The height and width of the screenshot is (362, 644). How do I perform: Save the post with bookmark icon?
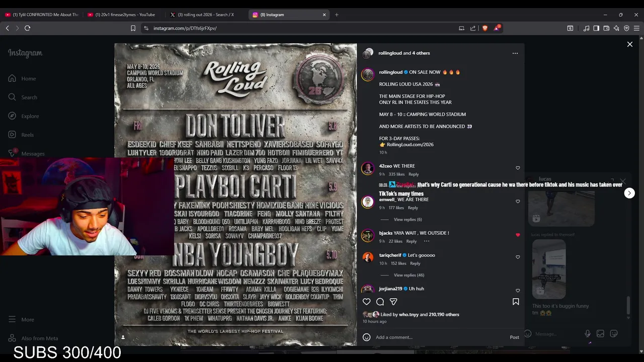[516, 302]
